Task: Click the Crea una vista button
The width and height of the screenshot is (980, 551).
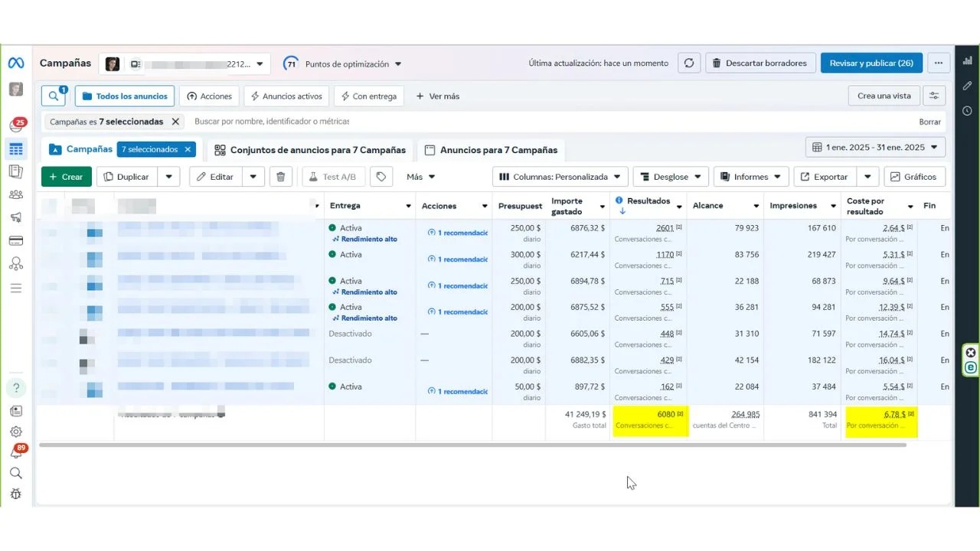Action: point(884,96)
